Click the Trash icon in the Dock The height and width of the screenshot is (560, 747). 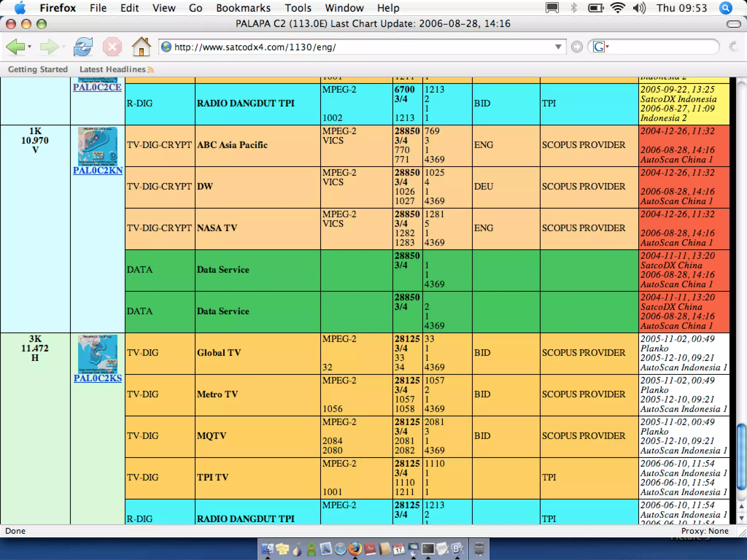[479, 549]
